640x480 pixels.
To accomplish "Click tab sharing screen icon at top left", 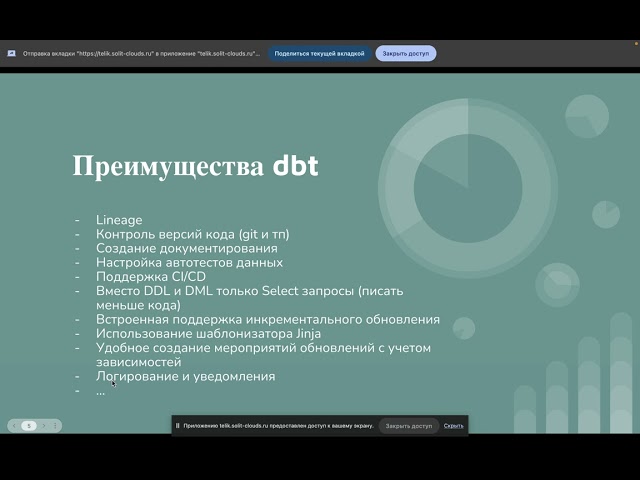I will [11, 53].
